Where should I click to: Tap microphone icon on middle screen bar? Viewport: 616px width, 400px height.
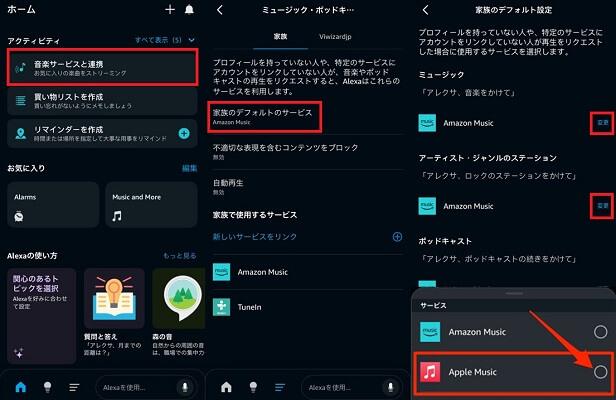[390, 387]
